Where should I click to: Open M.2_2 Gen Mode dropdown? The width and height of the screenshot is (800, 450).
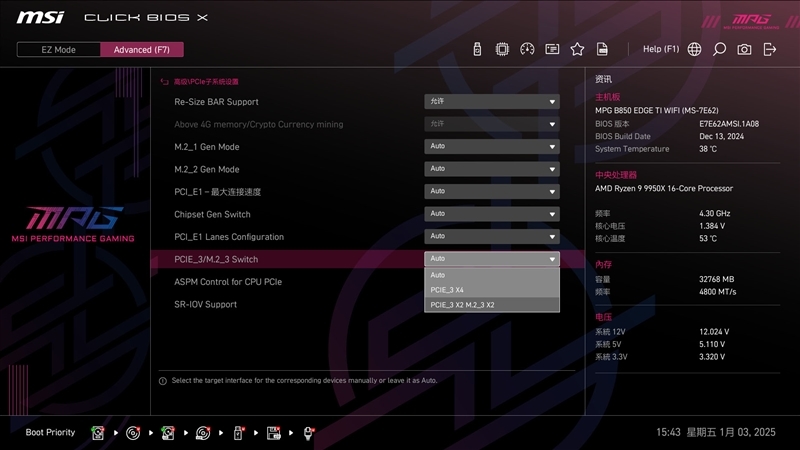point(492,169)
